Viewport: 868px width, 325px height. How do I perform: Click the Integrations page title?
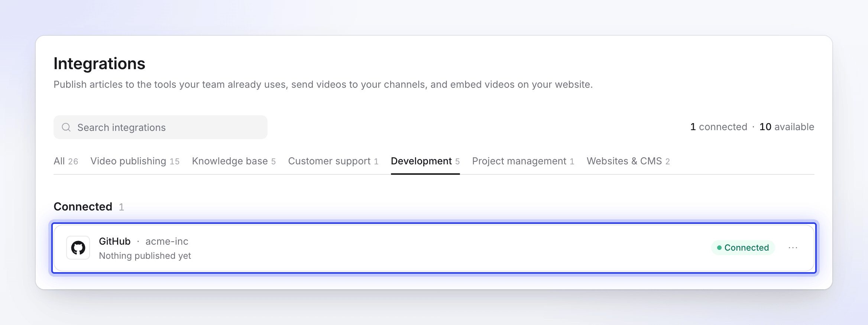(x=99, y=64)
